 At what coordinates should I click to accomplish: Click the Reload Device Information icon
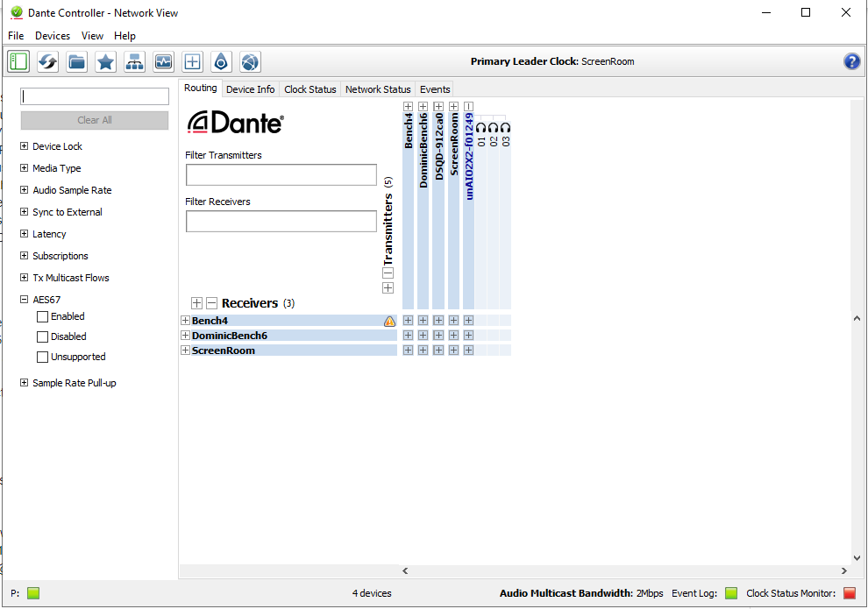(47, 61)
